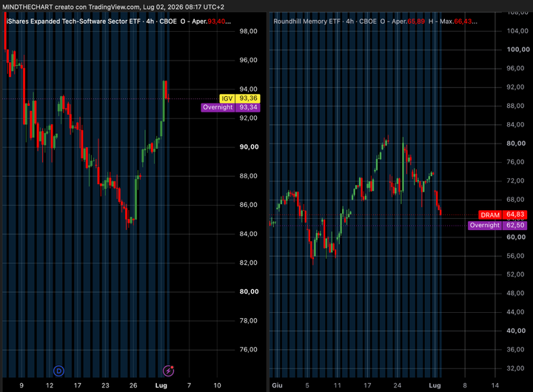The width and height of the screenshot is (533, 392).
Task: Click the 24 date marker on right chart
Action: pos(398,385)
